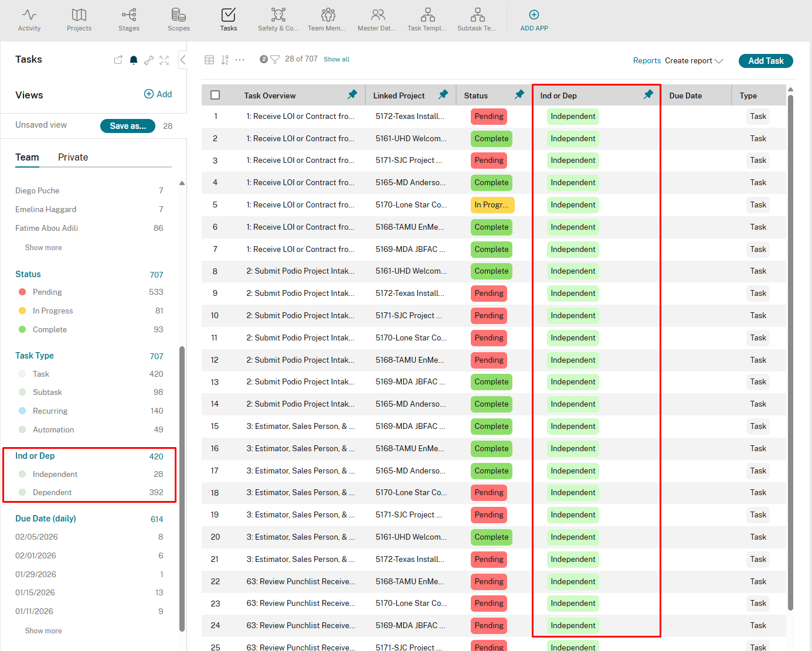The image size is (812, 651).
Task: Click the sidebar filters scrollbar
Action: [x=182, y=489]
